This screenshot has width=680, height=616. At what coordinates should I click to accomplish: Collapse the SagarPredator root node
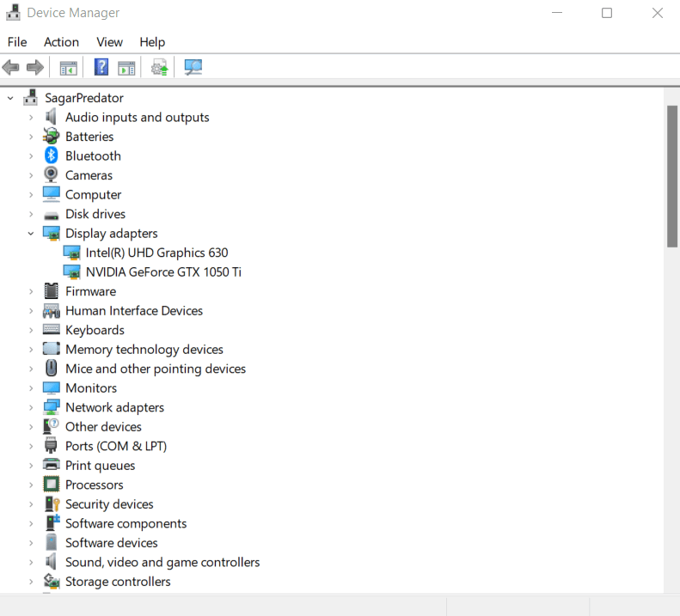click(10, 98)
